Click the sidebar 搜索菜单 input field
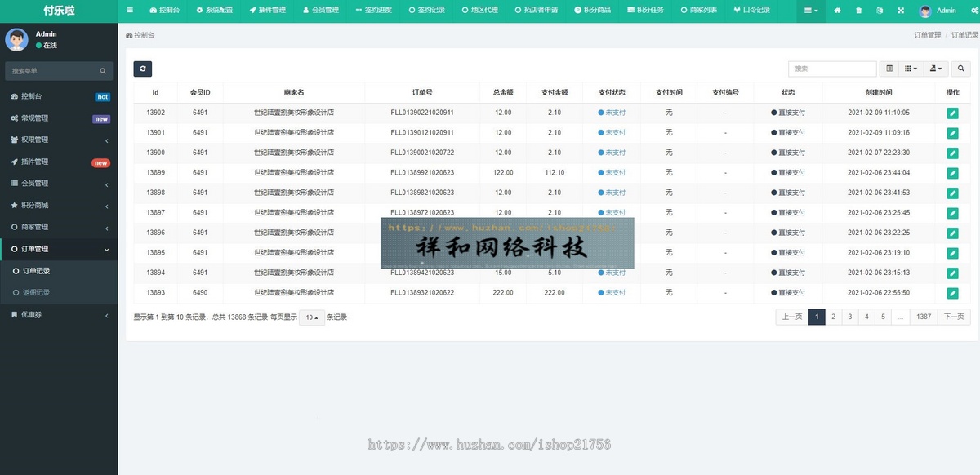Screen dimensions: 980x475 pos(50,71)
